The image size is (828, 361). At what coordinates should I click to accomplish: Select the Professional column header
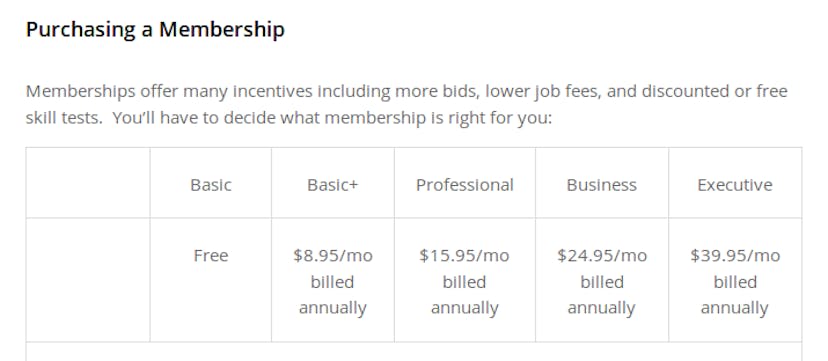coord(465,185)
